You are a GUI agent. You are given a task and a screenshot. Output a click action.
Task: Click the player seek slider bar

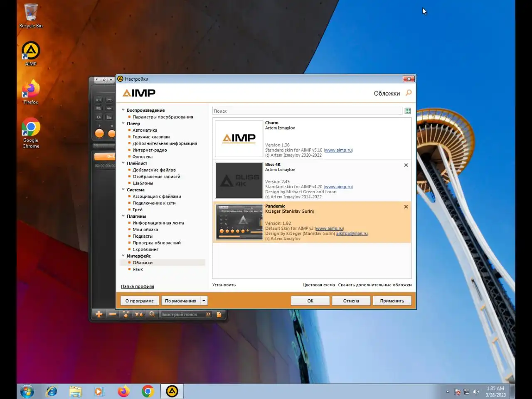(104, 145)
